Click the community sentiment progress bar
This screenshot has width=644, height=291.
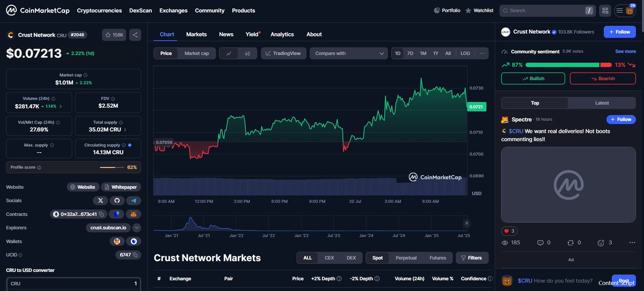click(568, 65)
